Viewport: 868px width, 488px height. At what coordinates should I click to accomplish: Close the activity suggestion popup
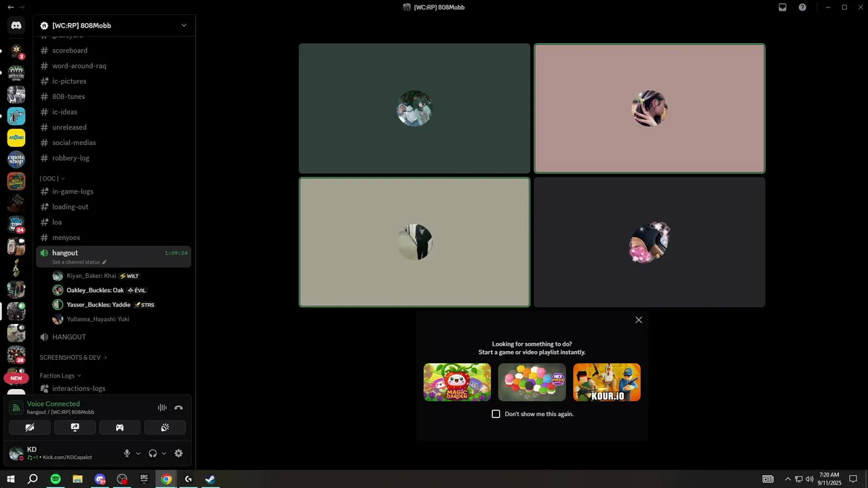click(x=639, y=320)
